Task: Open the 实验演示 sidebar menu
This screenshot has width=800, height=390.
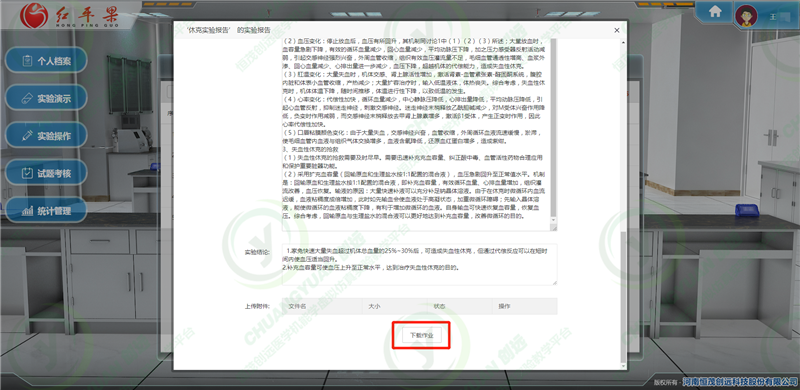Action: 46,98
